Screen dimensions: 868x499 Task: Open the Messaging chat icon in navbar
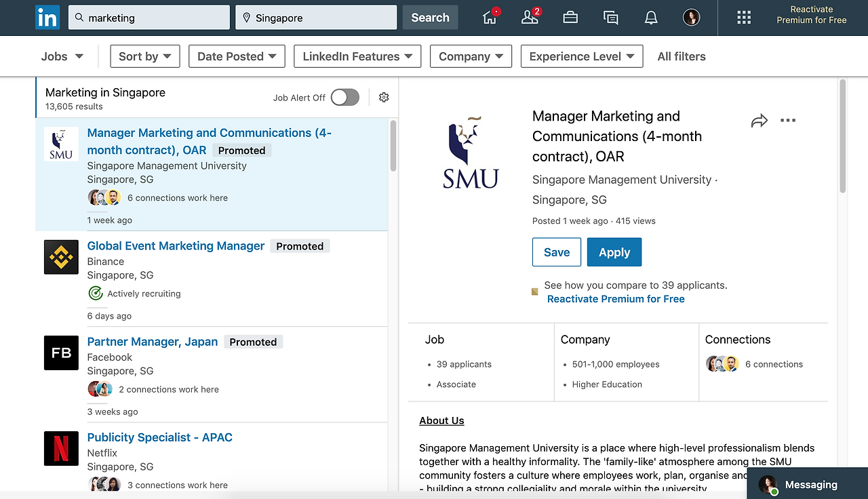[610, 18]
